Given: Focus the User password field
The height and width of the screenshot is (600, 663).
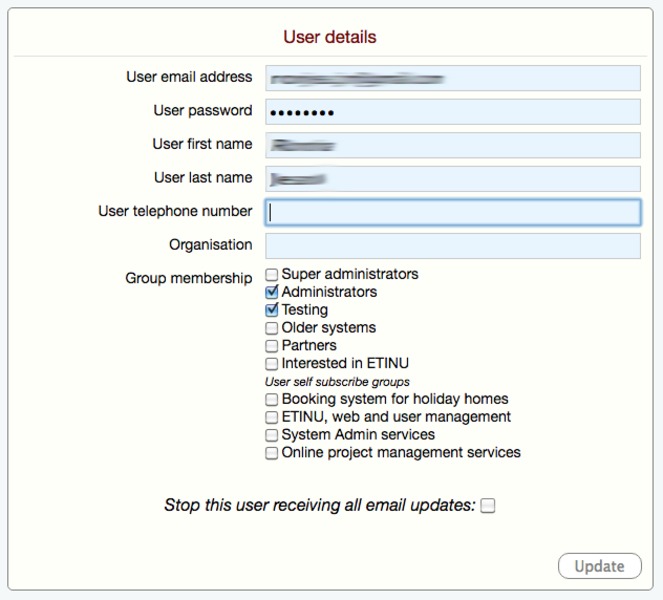Looking at the screenshot, I should pos(452,111).
